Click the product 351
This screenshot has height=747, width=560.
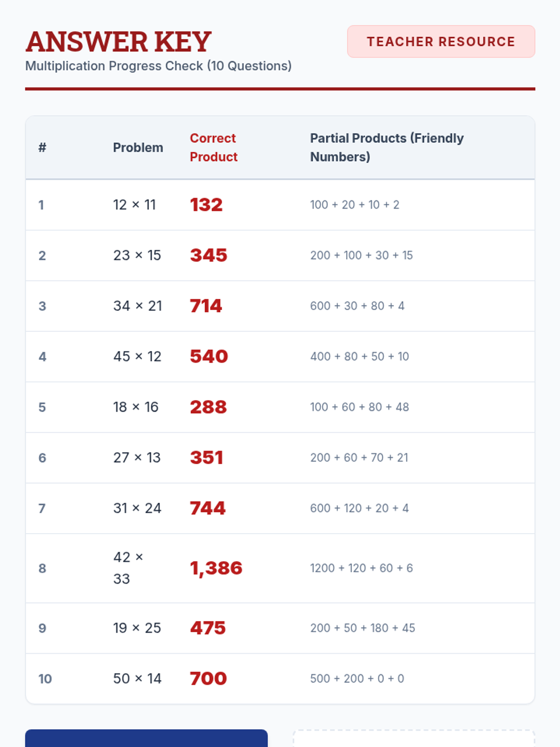[206, 458]
